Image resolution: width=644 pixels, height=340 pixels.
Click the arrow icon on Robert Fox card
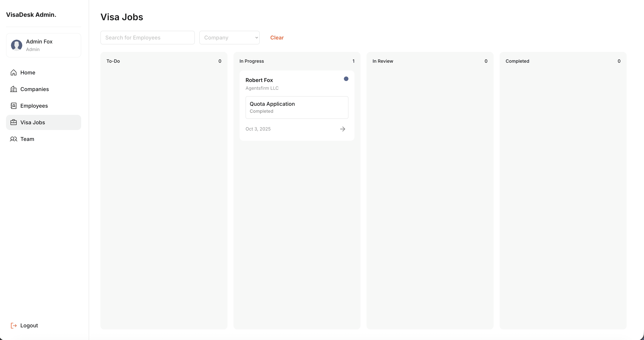(343, 129)
